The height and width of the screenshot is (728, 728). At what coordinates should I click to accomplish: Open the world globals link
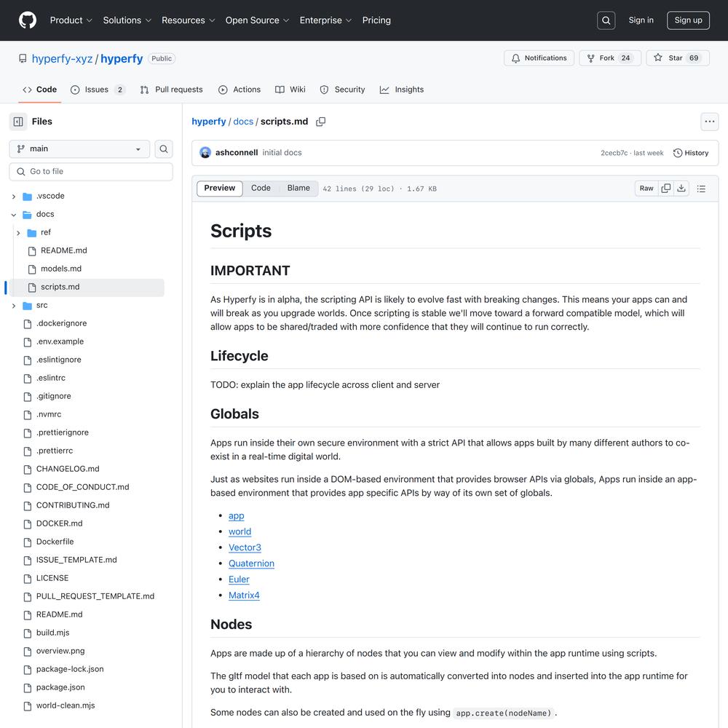pyautogui.click(x=240, y=531)
